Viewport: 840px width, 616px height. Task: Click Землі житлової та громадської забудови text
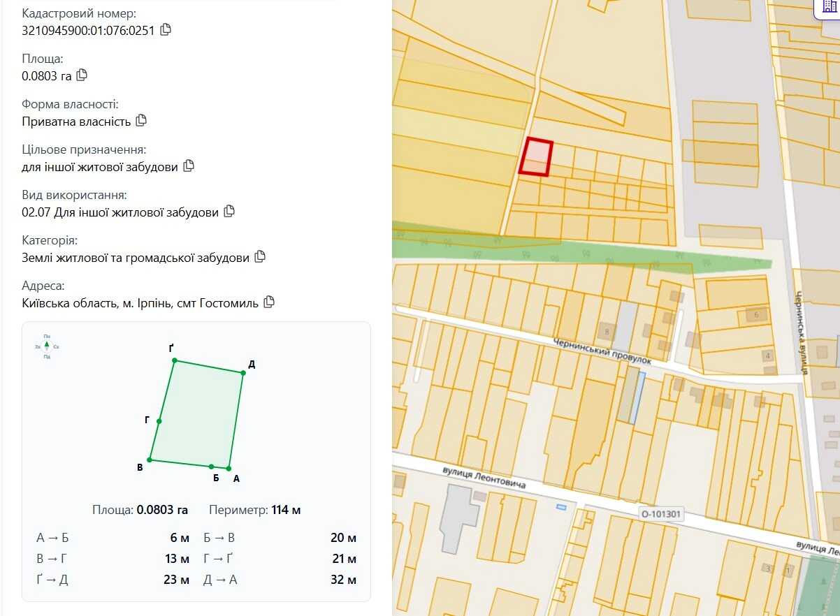(x=136, y=258)
